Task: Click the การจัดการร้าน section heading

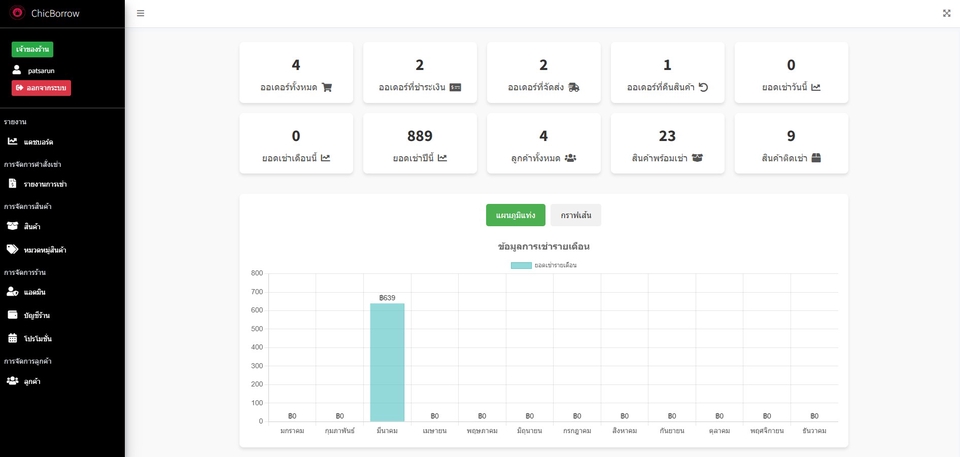Action: pyautogui.click(x=24, y=272)
